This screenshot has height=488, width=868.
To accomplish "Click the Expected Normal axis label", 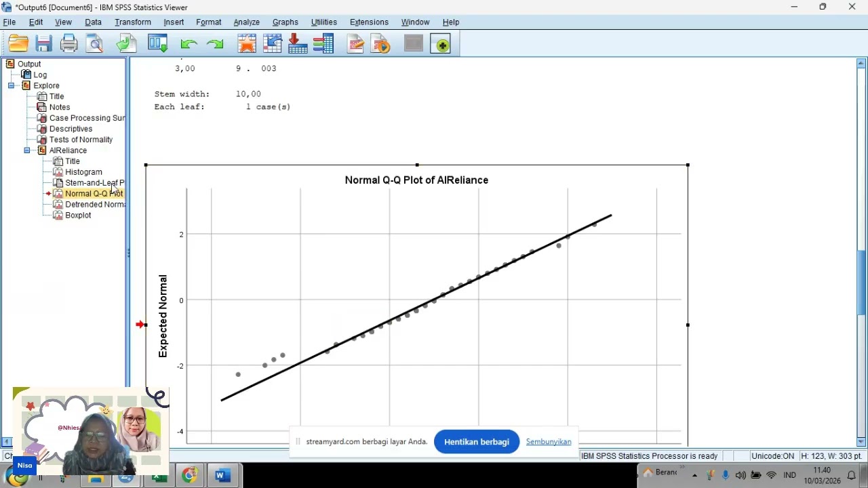I will [163, 316].
